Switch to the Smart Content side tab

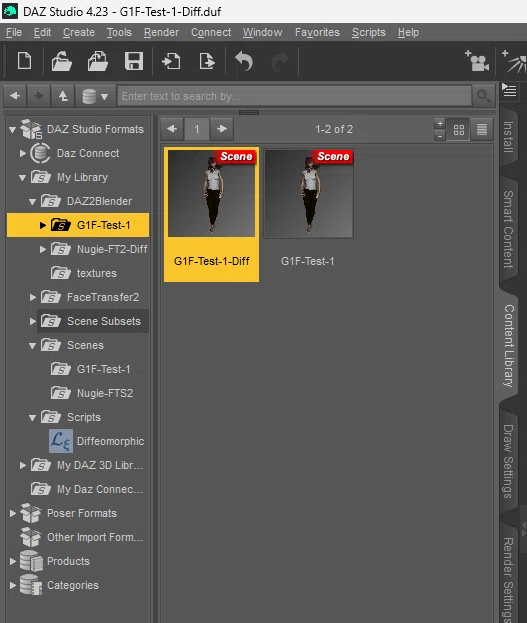point(508,229)
